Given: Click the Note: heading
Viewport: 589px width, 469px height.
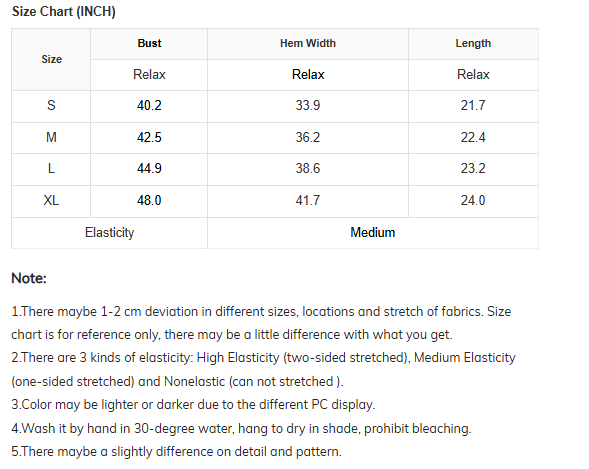Looking at the screenshot, I should point(29,278).
